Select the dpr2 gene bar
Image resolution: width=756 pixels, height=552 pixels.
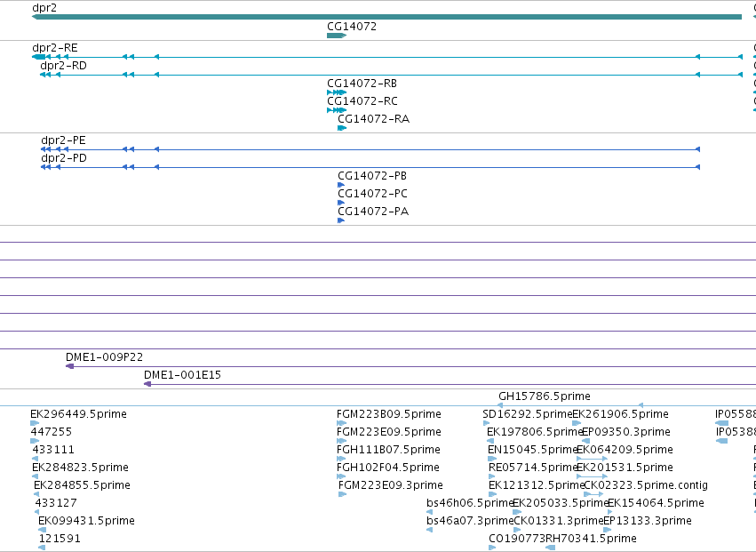[x=386, y=17]
